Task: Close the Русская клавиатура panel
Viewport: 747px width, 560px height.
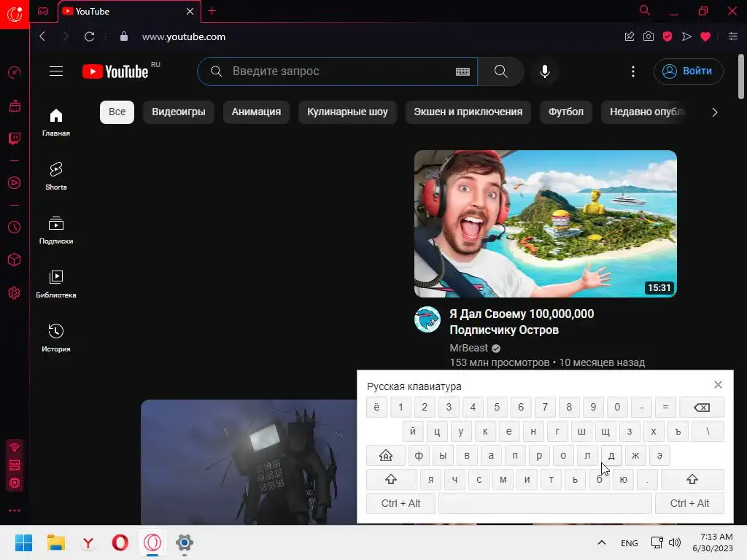Action: (x=718, y=385)
